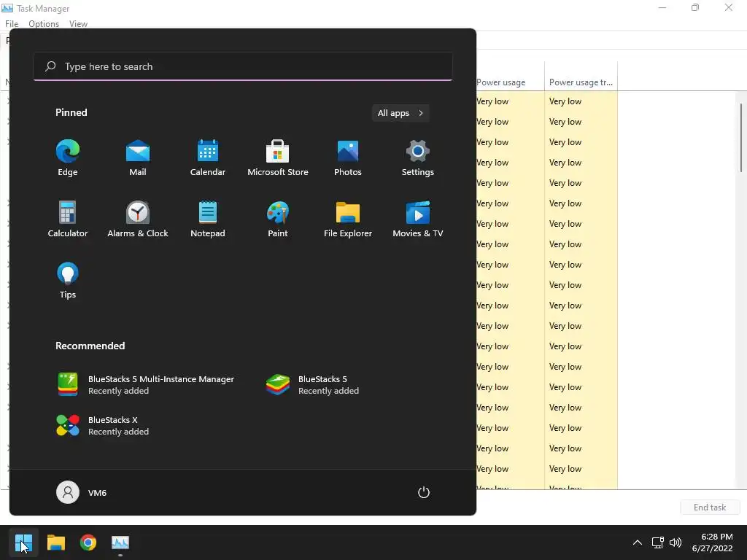This screenshot has height=560, width=747.
Task: Click the Start button on taskbar
Action: pos(23,542)
